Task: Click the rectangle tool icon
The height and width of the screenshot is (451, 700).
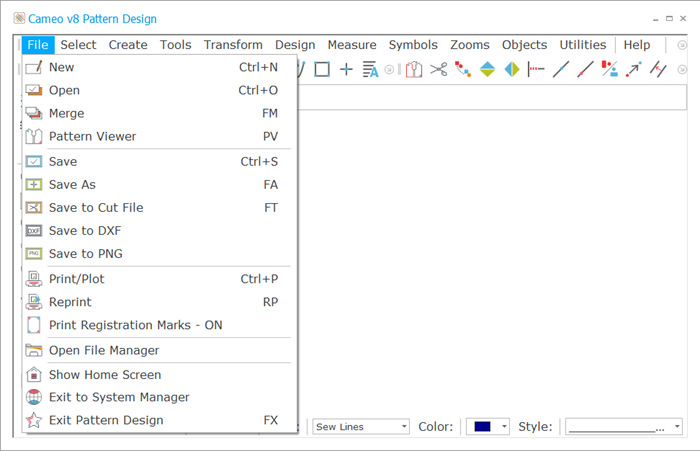Action: pyautogui.click(x=322, y=69)
